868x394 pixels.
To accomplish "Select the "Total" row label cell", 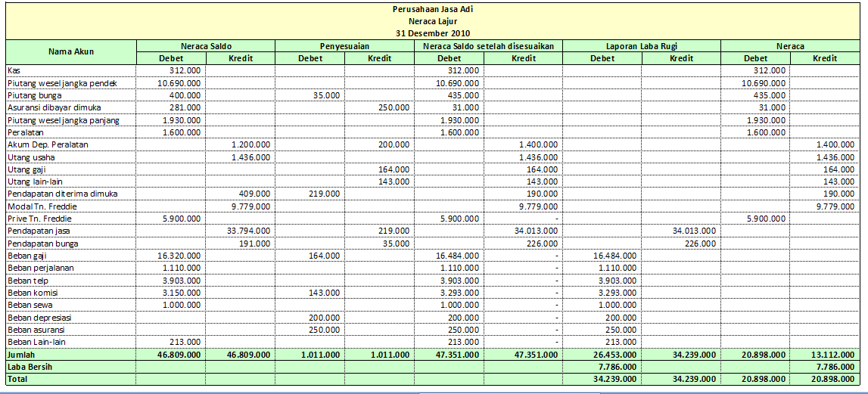I will 71,379.
